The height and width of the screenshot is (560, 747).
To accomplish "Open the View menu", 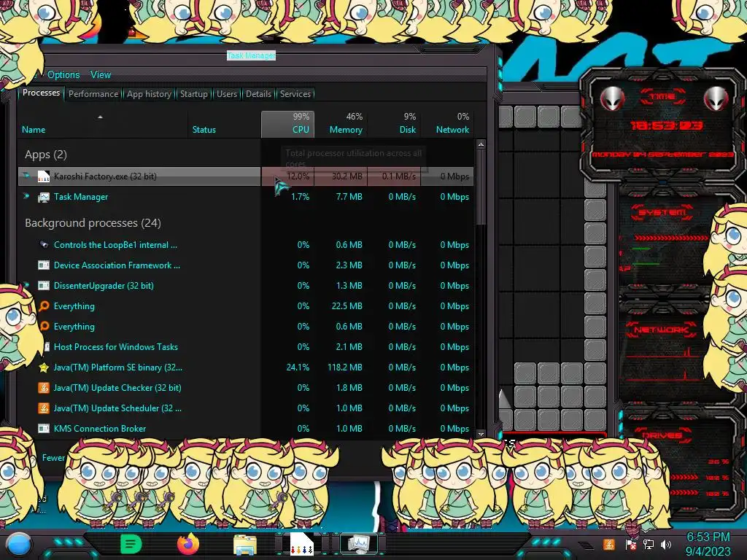I will [x=101, y=75].
